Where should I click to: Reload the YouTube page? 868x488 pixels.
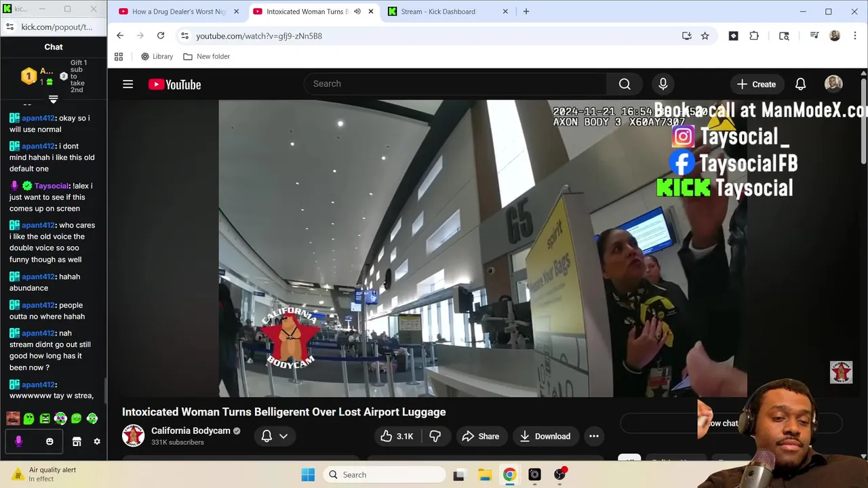click(x=161, y=36)
